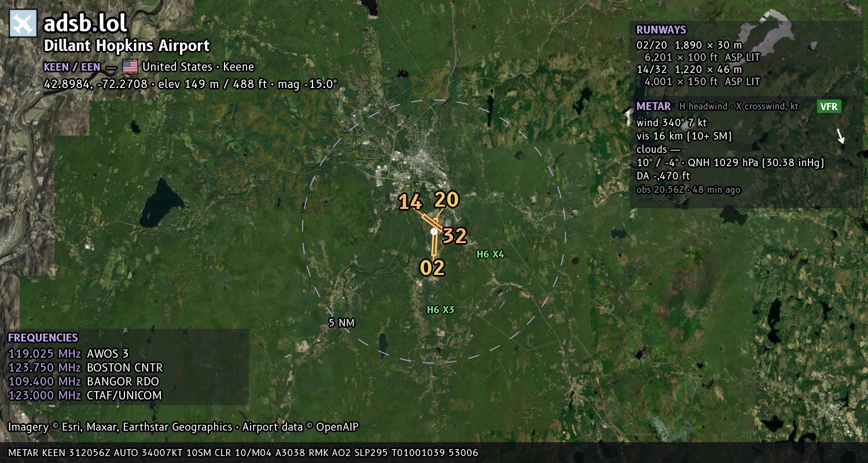Click the 02/20 1,890 × 30 m row
This screenshot has width=868, height=463.
click(x=689, y=45)
